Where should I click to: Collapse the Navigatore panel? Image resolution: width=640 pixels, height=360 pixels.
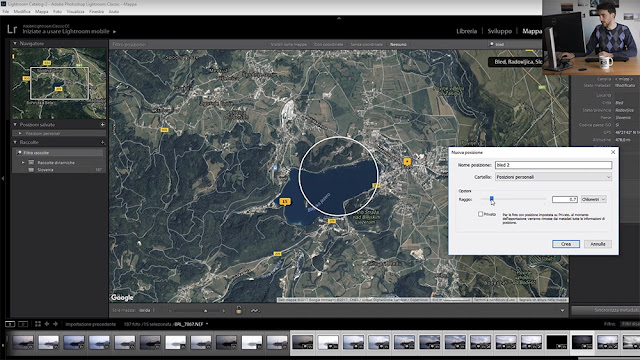point(15,43)
